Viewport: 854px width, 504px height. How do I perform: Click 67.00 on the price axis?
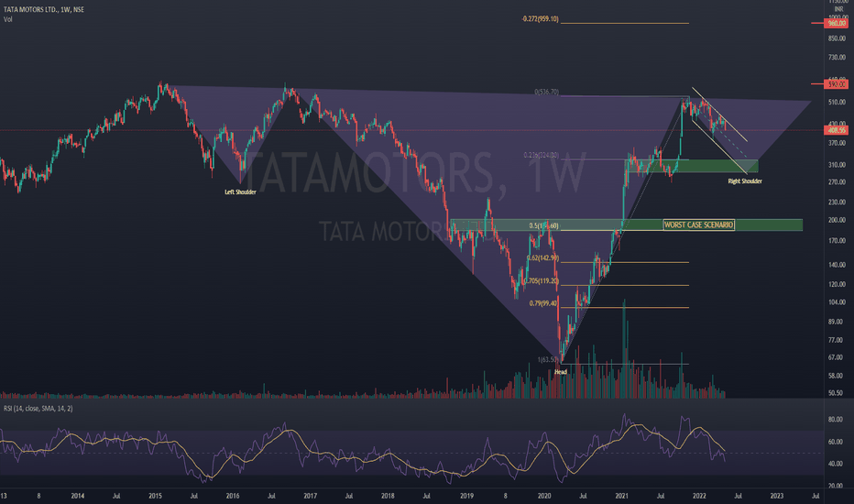pyautogui.click(x=838, y=357)
